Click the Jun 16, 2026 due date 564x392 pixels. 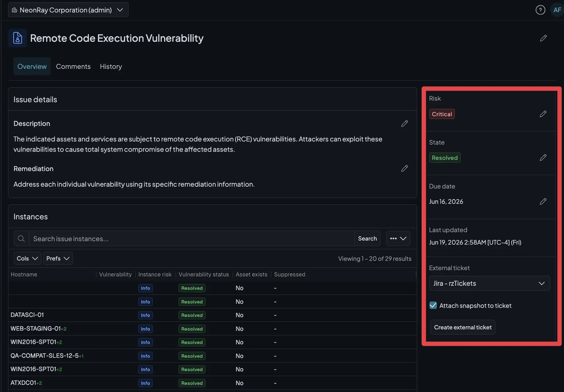coord(446,202)
